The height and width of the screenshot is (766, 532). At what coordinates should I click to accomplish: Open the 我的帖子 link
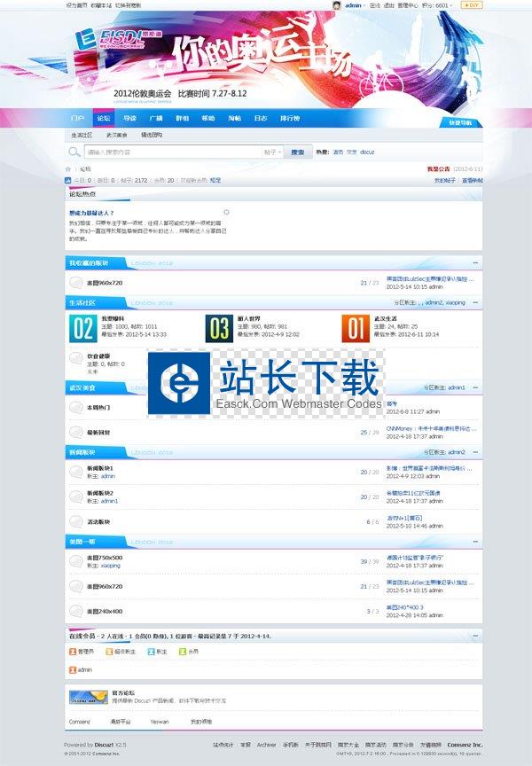pyautogui.click(x=444, y=180)
